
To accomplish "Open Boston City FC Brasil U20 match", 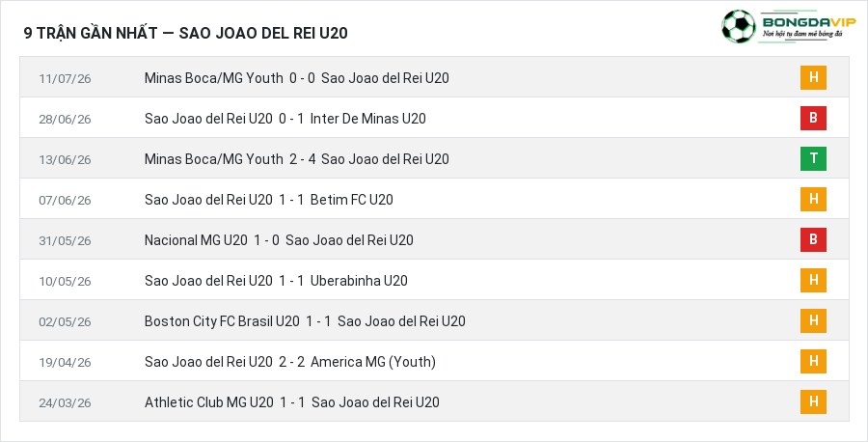I will pyautogui.click(x=434, y=320).
